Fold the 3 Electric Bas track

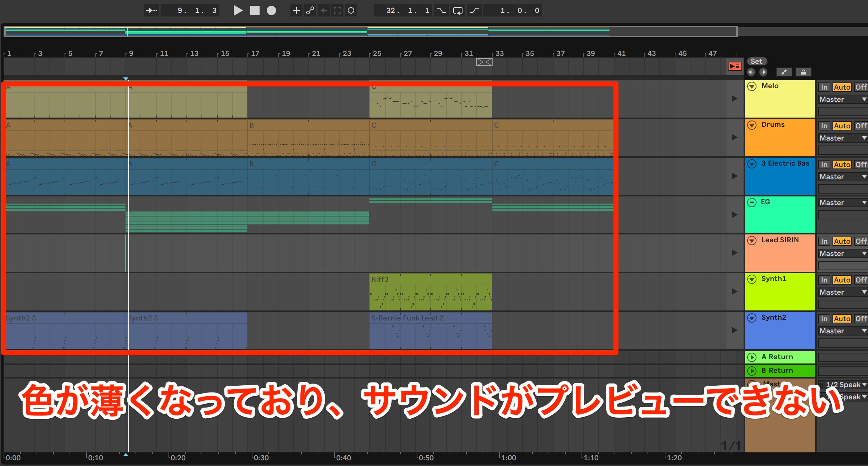pyautogui.click(x=752, y=164)
